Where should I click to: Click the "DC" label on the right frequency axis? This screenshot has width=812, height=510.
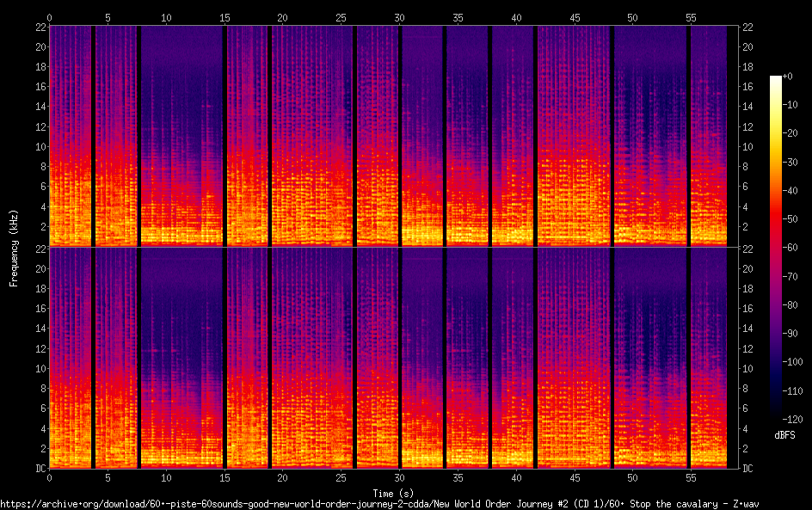(x=747, y=469)
